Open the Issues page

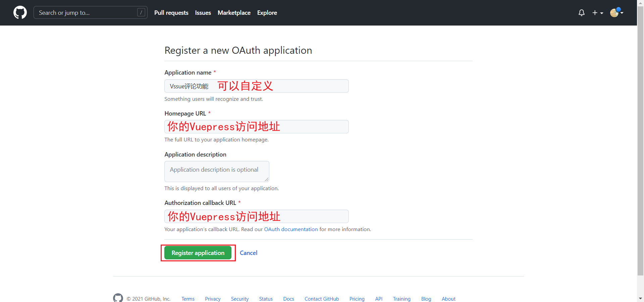[x=203, y=13]
